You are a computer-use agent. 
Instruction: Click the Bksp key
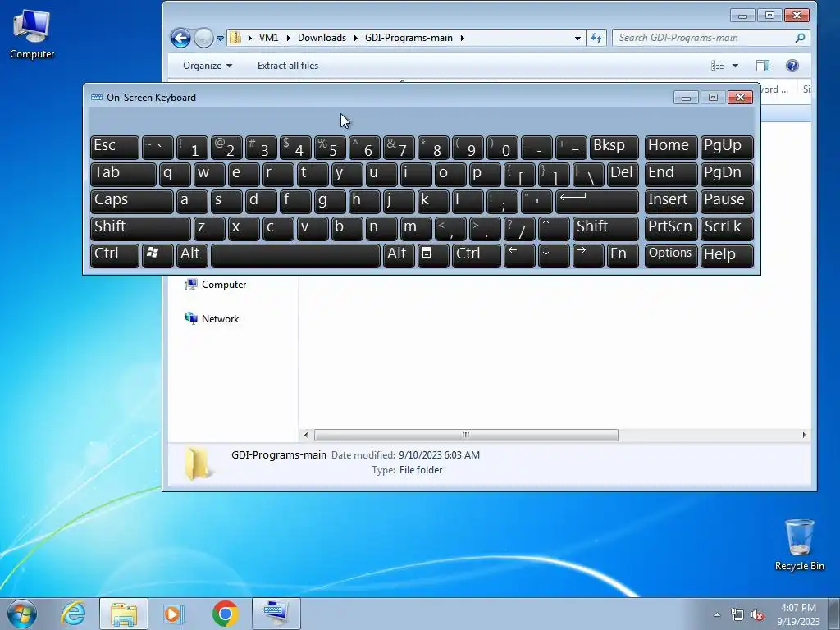point(614,148)
